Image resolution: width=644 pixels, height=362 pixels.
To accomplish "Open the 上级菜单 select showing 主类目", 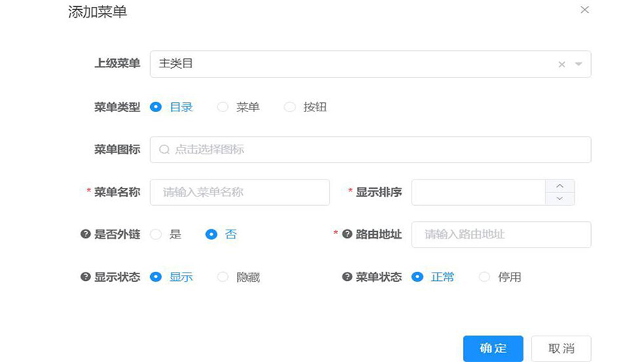I will coord(370,64).
